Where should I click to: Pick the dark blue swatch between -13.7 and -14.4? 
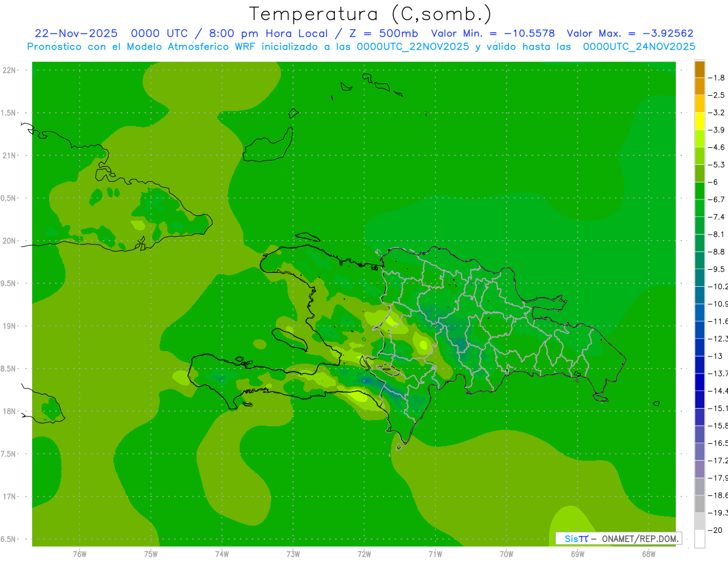pos(699,382)
